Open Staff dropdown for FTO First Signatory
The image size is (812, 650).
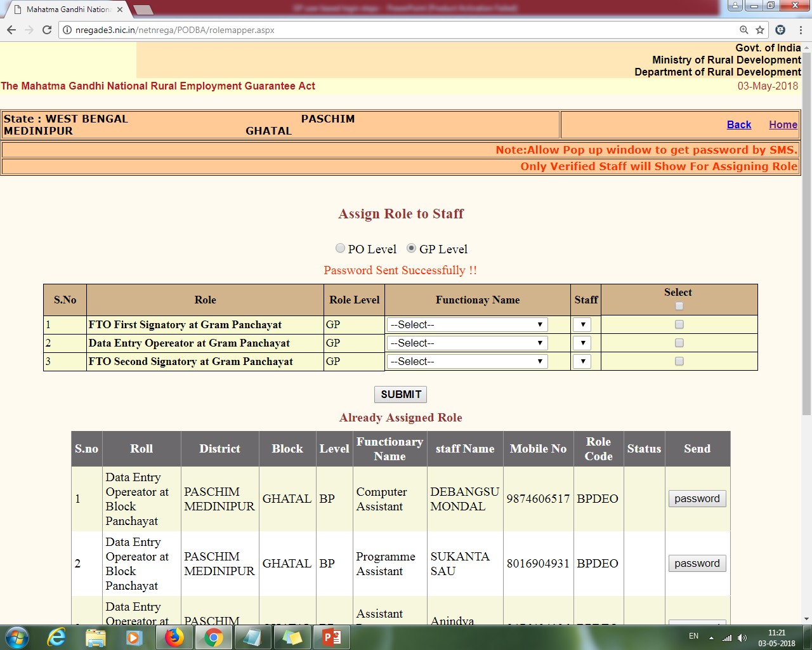click(582, 324)
